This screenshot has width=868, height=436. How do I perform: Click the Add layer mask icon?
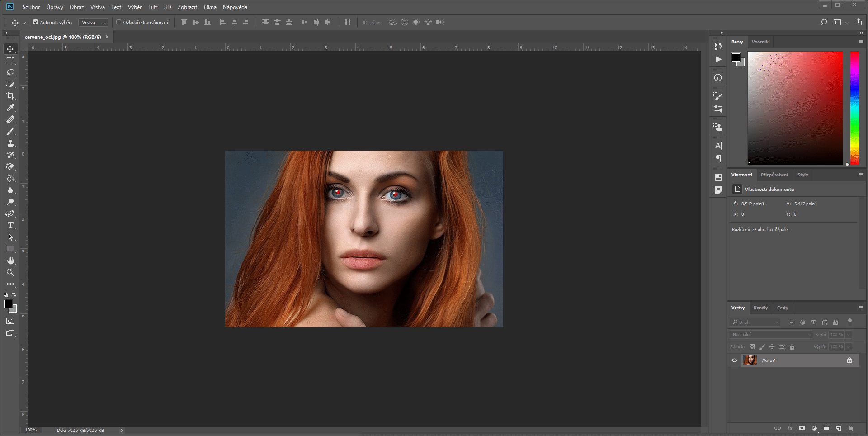[802, 428]
